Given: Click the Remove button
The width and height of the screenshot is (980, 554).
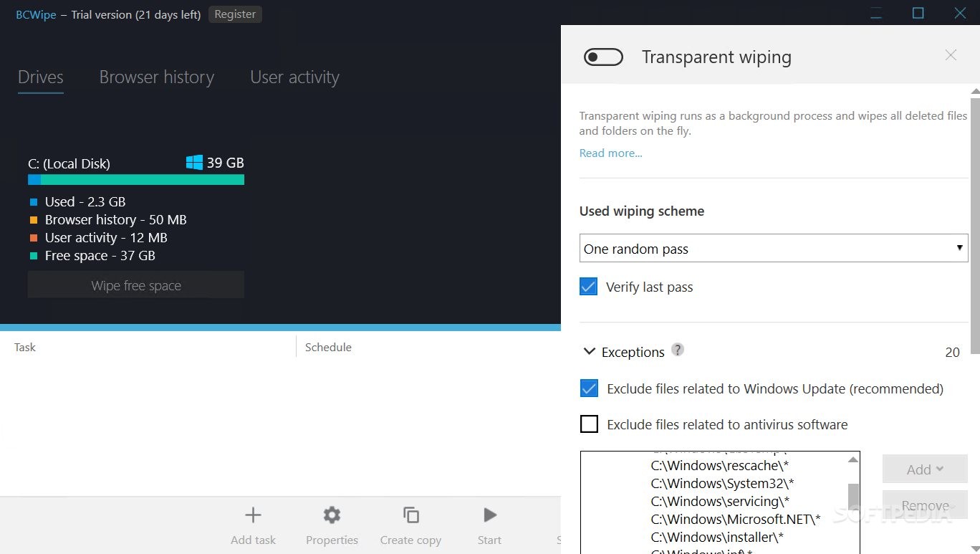Looking at the screenshot, I should pyautogui.click(x=925, y=505).
